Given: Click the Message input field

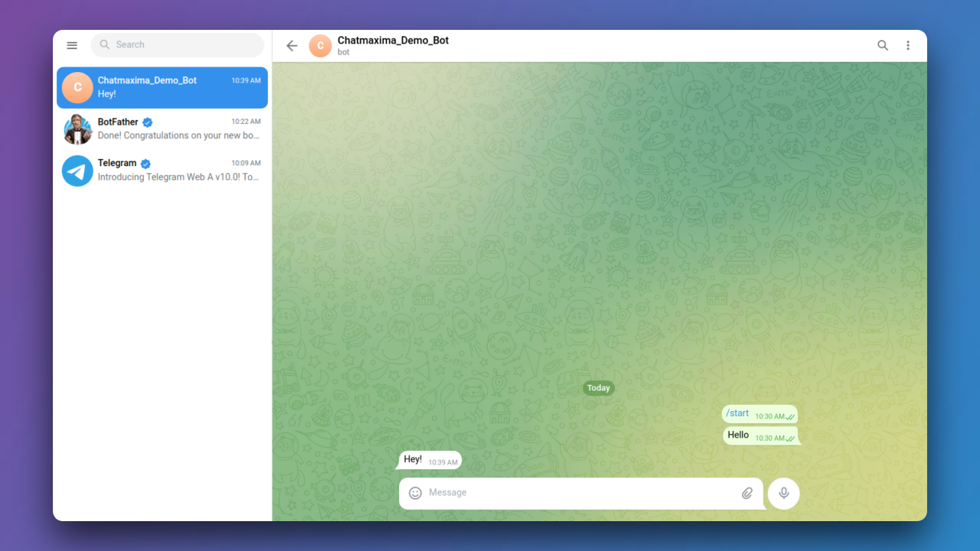Looking at the screenshot, I should (x=580, y=493).
